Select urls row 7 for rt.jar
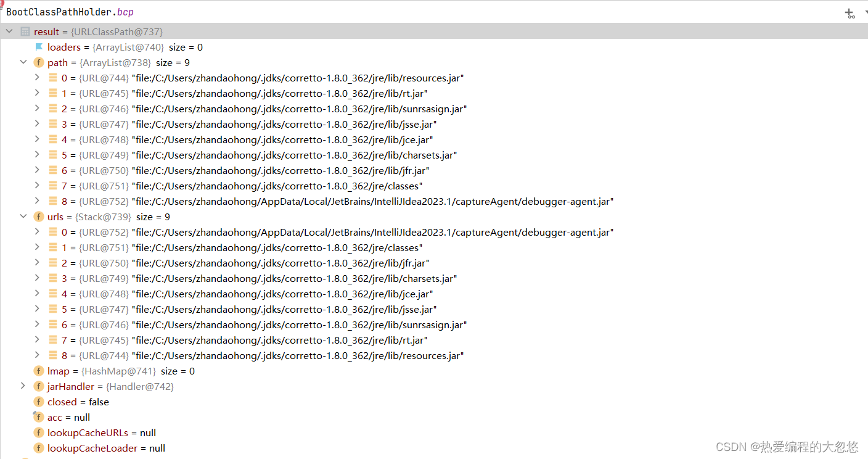This screenshot has height=459, width=868. [434, 340]
